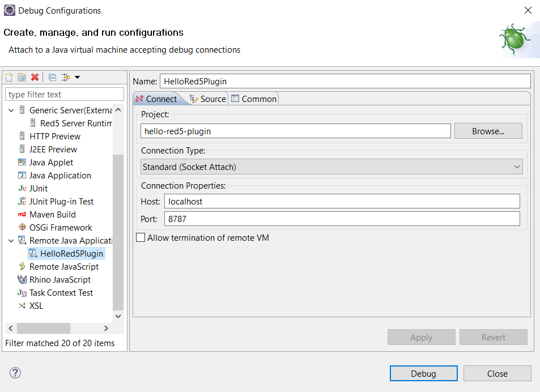Select Red5 Server Runtime configuration
Viewport: 540px width, 392px height.
pos(76,123)
